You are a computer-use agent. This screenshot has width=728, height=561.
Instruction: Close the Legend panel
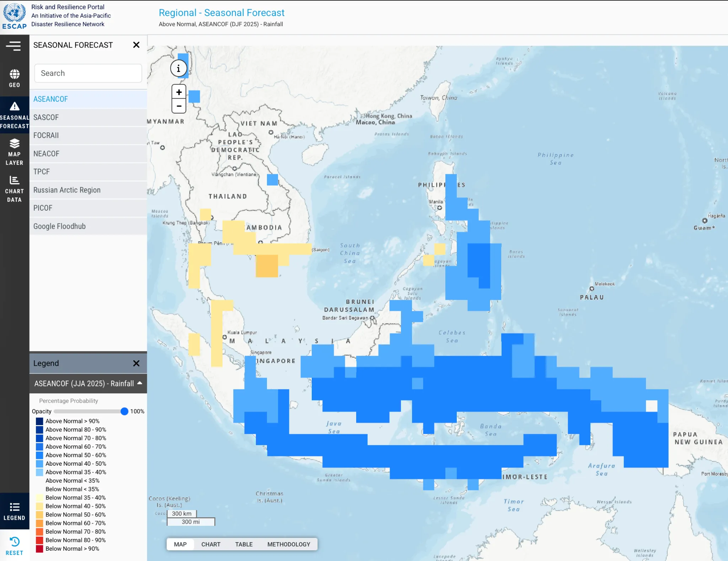pyautogui.click(x=136, y=363)
